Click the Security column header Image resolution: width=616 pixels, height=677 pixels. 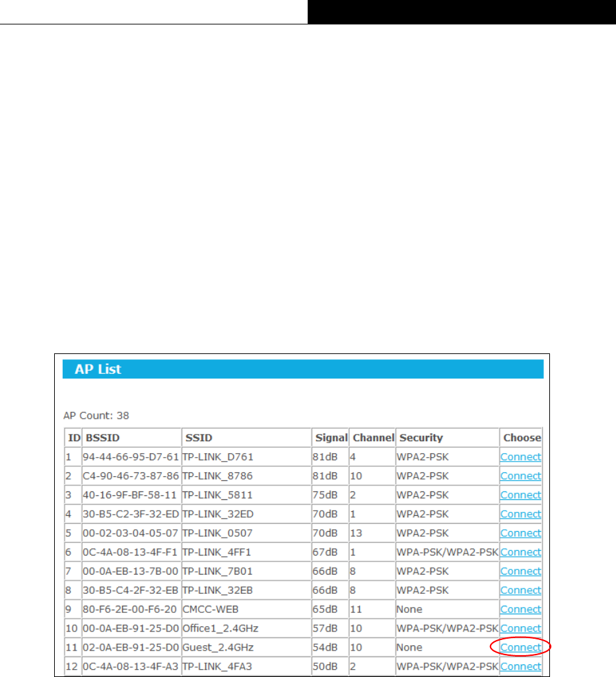(421, 438)
